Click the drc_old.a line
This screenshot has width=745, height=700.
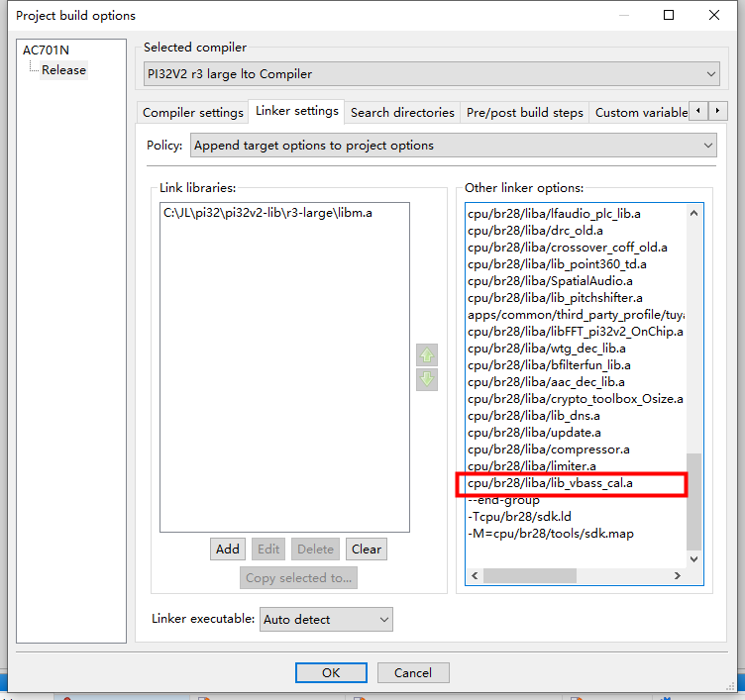click(535, 231)
